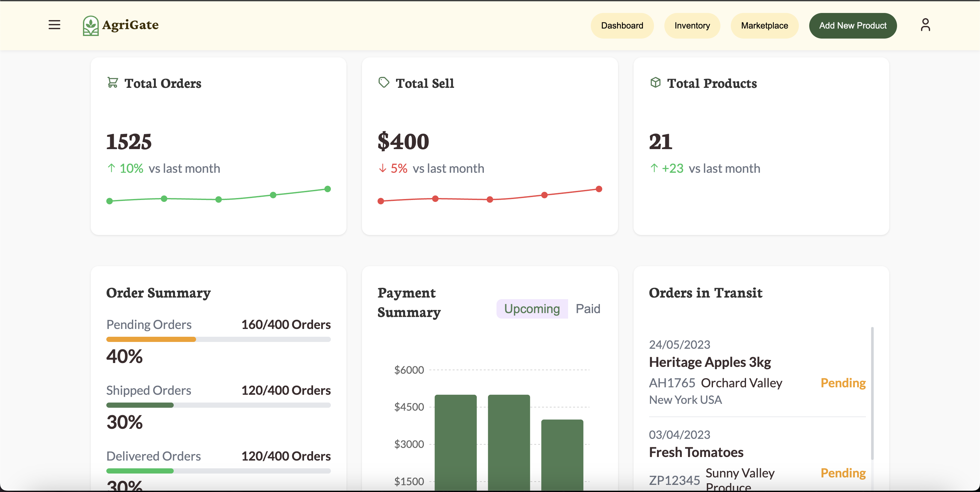Open the hamburger menu icon
The width and height of the screenshot is (980, 492).
coord(54,25)
